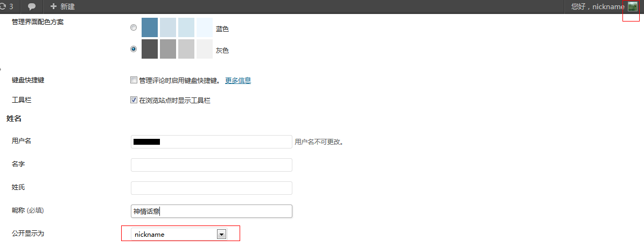Image resolution: width=644 pixels, height=247 pixels.
Task: Click the 用户名 input field
Action: (x=212, y=142)
